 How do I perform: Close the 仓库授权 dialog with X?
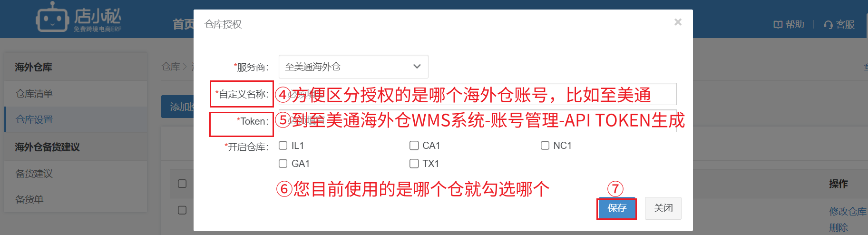678,22
